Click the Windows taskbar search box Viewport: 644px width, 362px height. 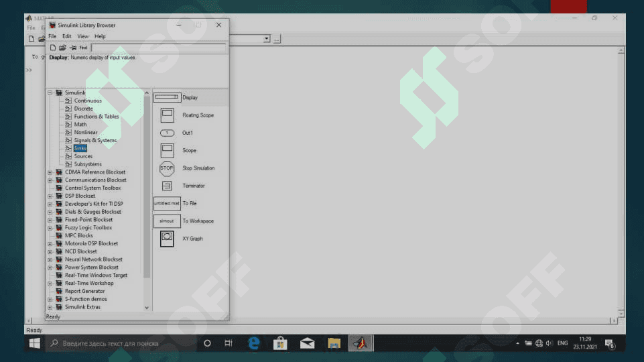coord(121,343)
